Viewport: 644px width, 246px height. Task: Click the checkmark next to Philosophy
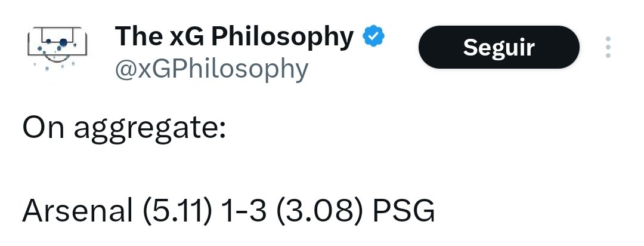373,36
